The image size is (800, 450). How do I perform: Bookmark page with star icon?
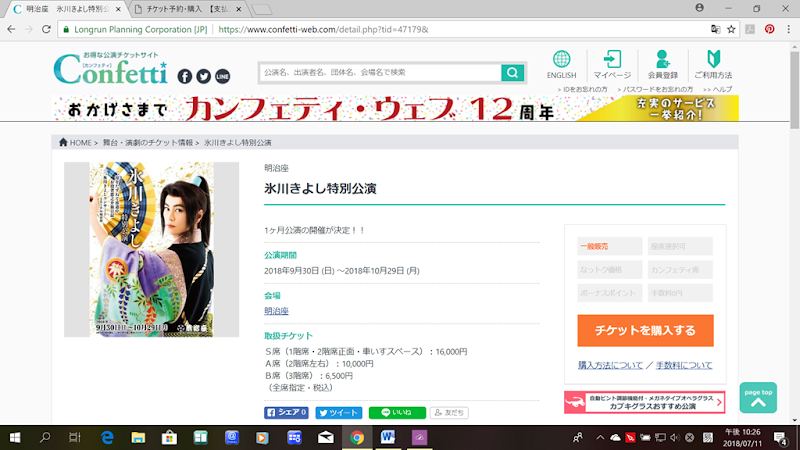pyautogui.click(x=731, y=30)
